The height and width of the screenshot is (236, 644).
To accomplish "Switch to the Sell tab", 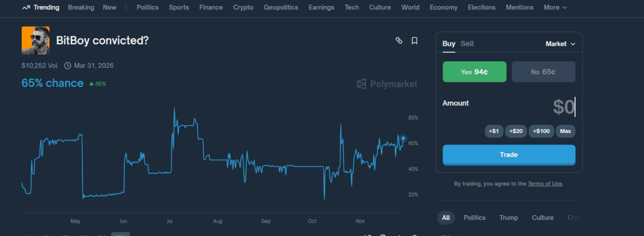I will click(x=467, y=44).
